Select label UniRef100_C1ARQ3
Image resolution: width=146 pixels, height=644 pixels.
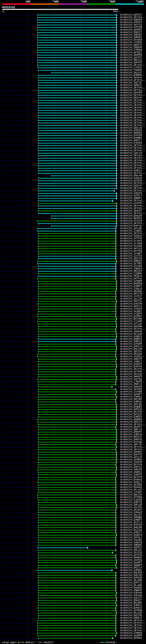[x=131, y=231]
